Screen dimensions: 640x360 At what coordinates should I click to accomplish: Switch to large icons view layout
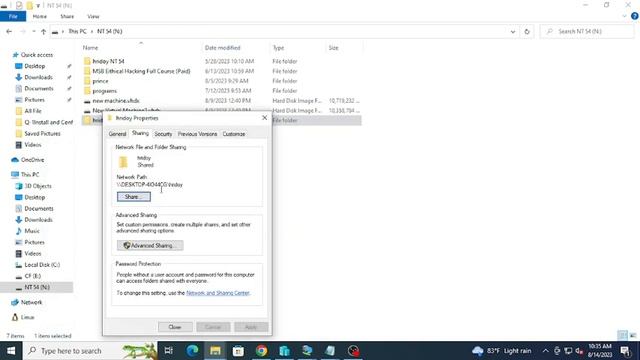tap(633, 336)
